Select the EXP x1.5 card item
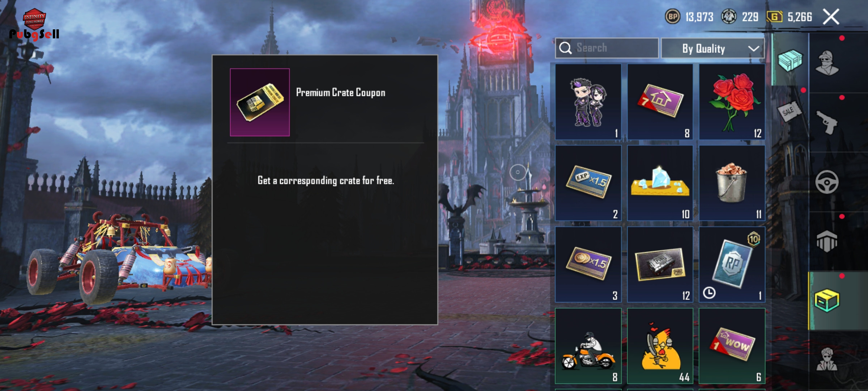Image resolution: width=868 pixels, height=391 pixels. pos(588,183)
